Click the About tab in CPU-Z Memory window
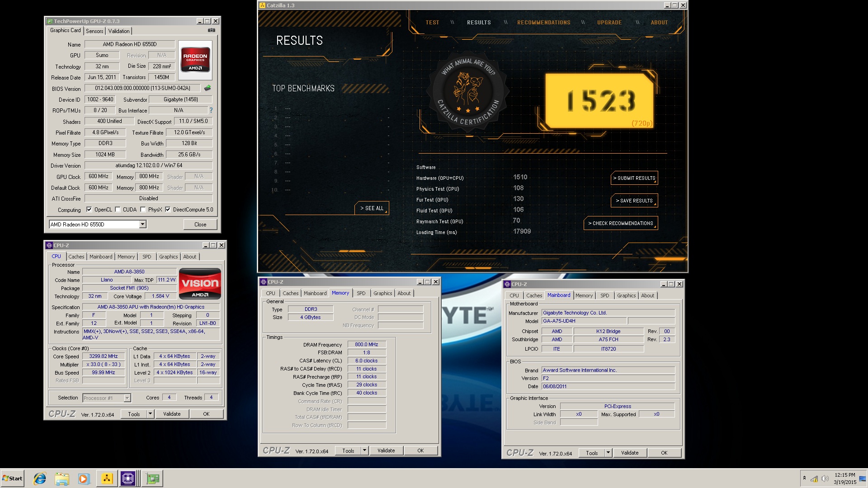868x488 pixels. click(404, 293)
